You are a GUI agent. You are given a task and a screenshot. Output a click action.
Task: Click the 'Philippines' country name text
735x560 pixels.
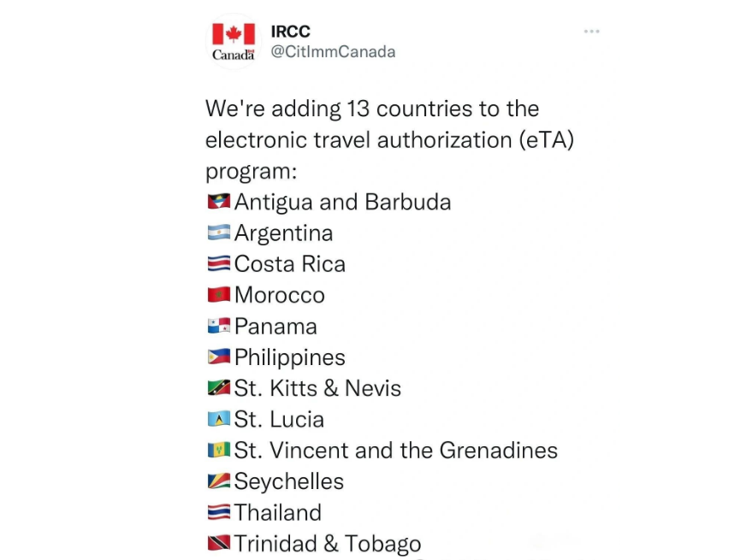[x=290, y=357]
